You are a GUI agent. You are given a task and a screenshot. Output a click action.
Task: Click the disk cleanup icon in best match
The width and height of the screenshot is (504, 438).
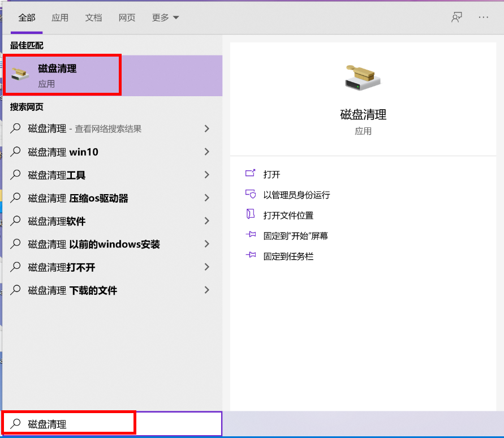[20, 75]
